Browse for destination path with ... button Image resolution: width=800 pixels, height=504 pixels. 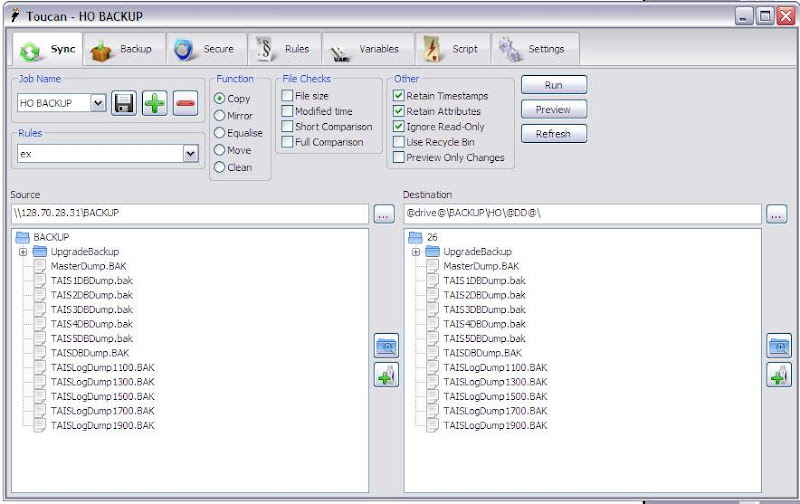[777, 214]
